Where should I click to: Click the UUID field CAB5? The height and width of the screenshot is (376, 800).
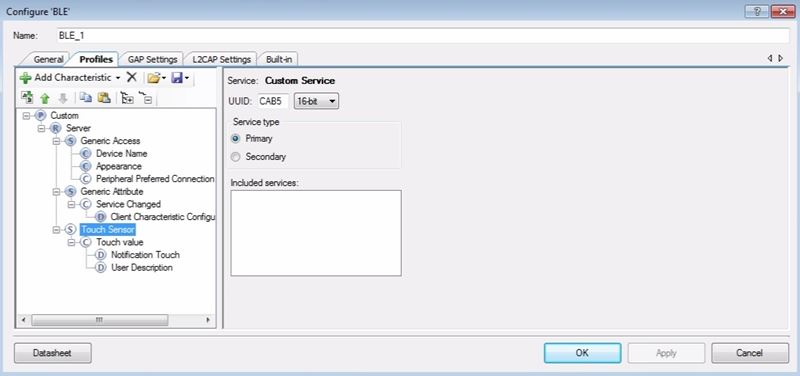(x=273, y=101)
